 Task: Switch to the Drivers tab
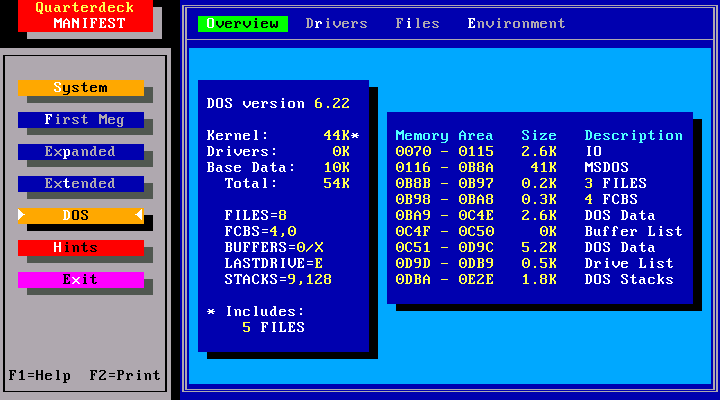pos(337,24)
